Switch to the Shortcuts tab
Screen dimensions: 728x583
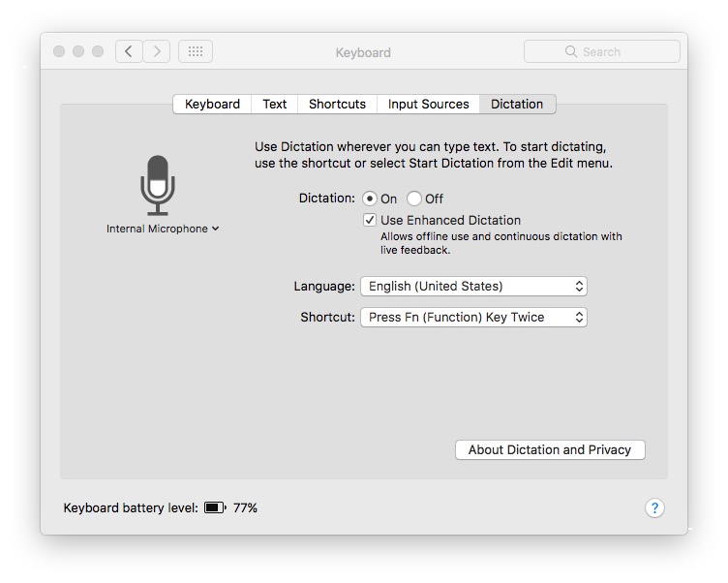337,104
